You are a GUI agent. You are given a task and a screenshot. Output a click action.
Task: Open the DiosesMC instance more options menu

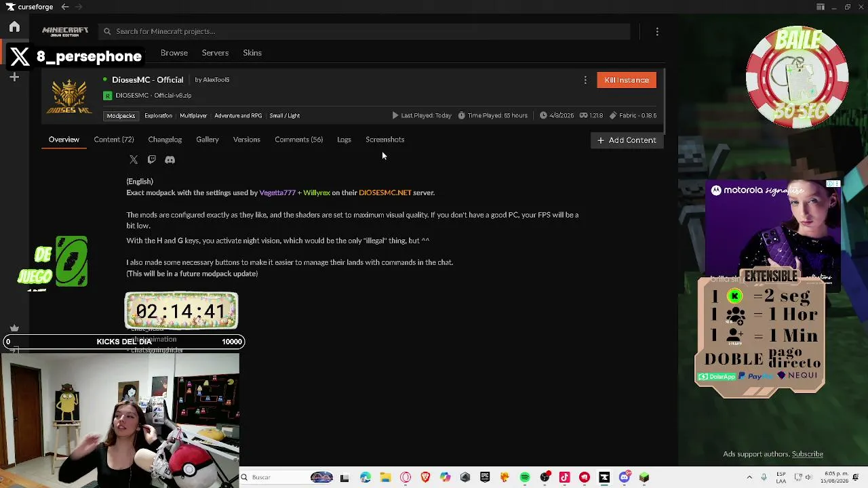(x=585, y=80)
